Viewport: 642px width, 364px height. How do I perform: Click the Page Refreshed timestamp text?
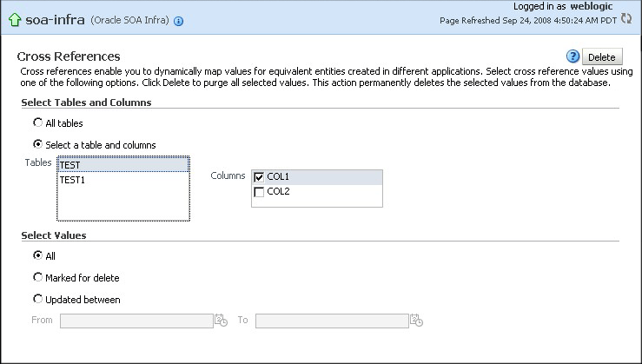(x=528, y=21)
